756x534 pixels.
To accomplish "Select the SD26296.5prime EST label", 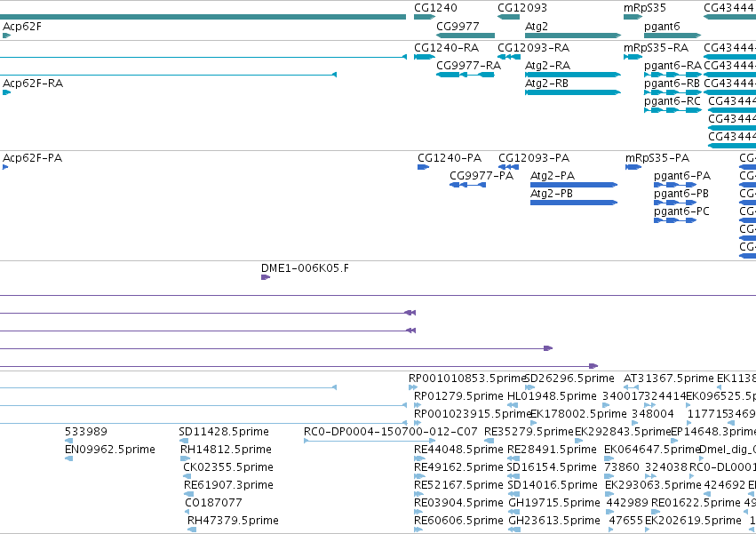I will point(569,379).
